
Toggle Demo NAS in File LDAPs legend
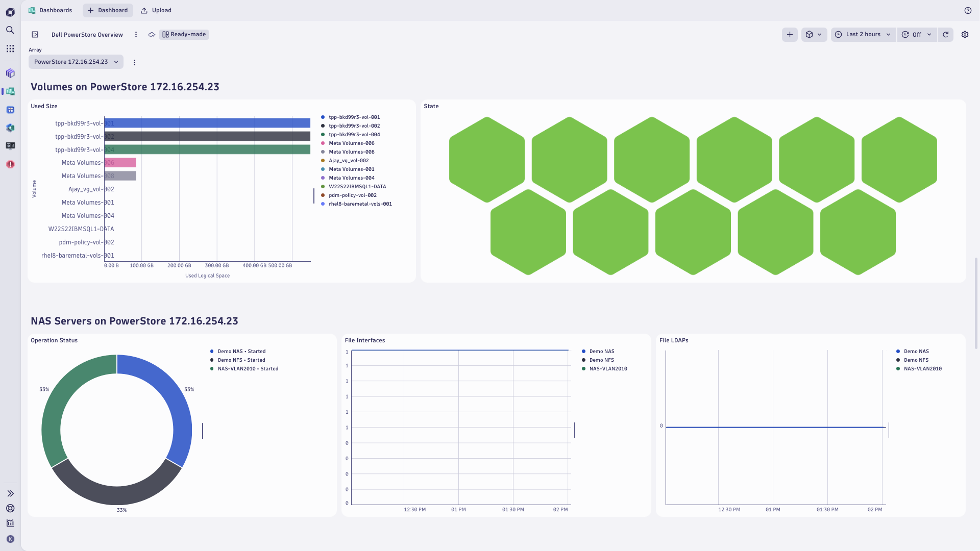click(913, 352)
